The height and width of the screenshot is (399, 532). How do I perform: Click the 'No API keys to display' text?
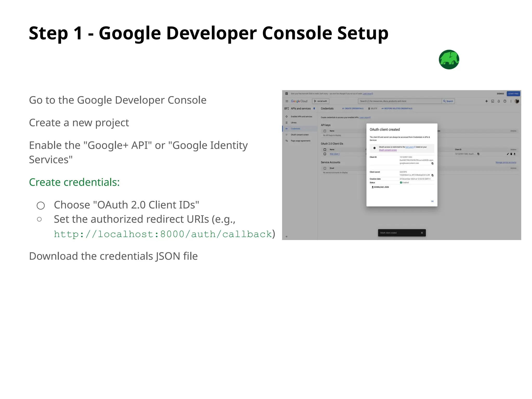click(x=332, y=135)
